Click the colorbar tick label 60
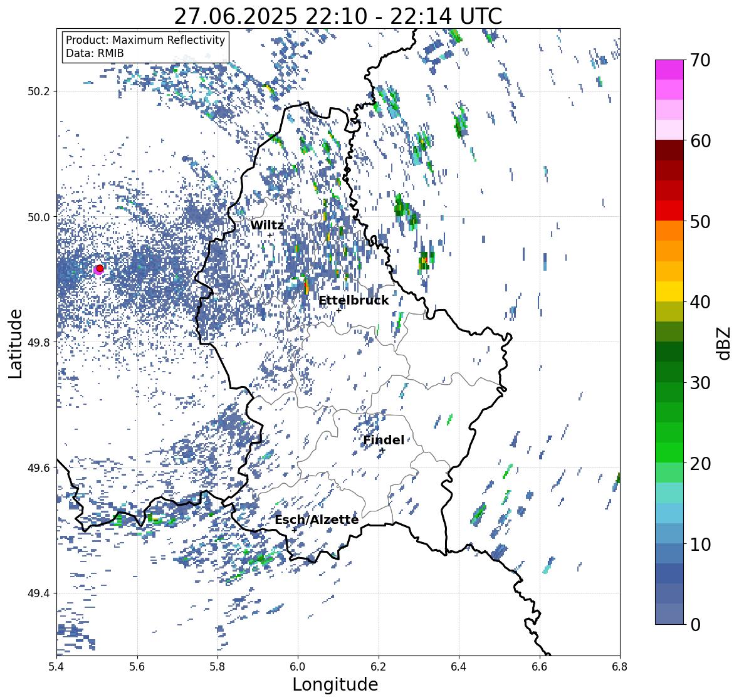The image size is (739, 700). 700,141
